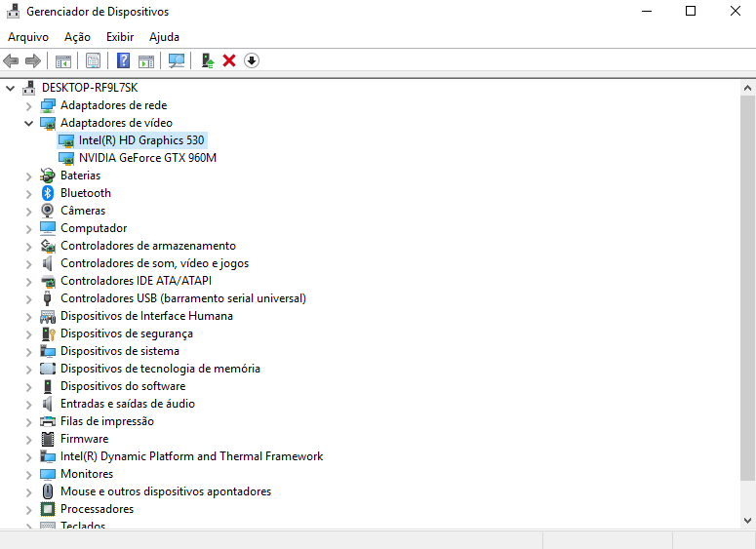Viewport: 756px width, 549px height.
Task: Select Intel(R) Dynamic Platform and Thermal Framework
Action: point(191,456)
